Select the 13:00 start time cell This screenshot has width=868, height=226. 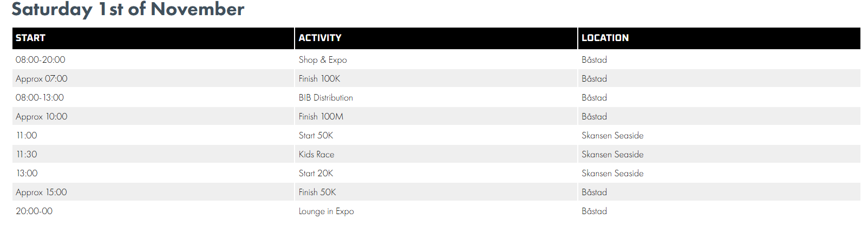click(27, 174)
